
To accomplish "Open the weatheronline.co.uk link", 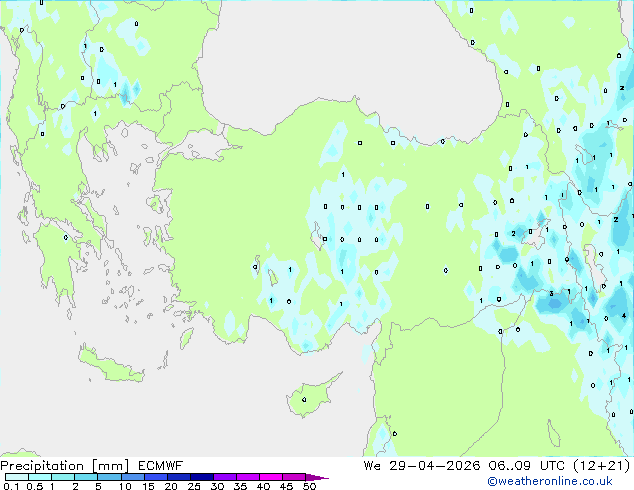I will 550,481.
